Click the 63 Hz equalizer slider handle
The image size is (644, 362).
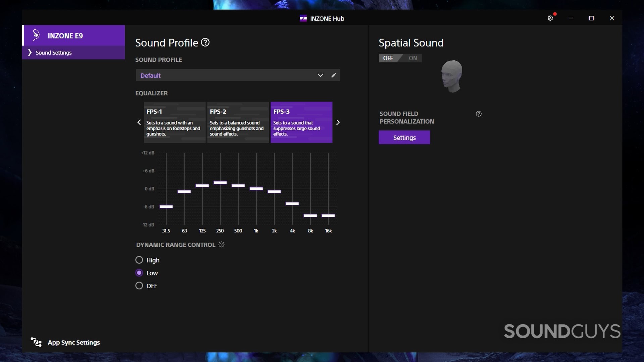(x=184, y=192)
